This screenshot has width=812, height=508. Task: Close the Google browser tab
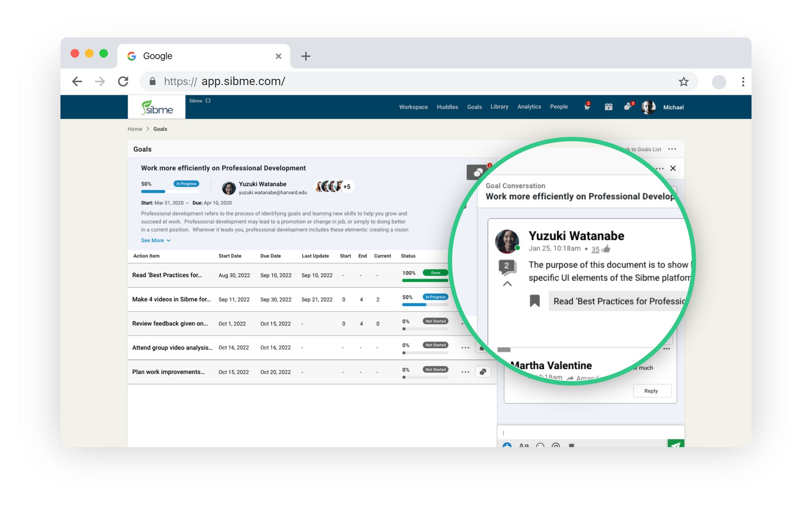click(x=278, y=56)
